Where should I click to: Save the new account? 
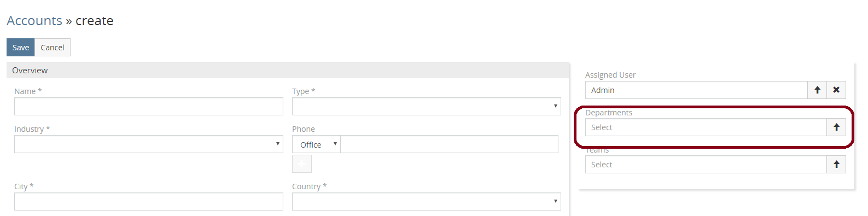click(x=21, y=48)
